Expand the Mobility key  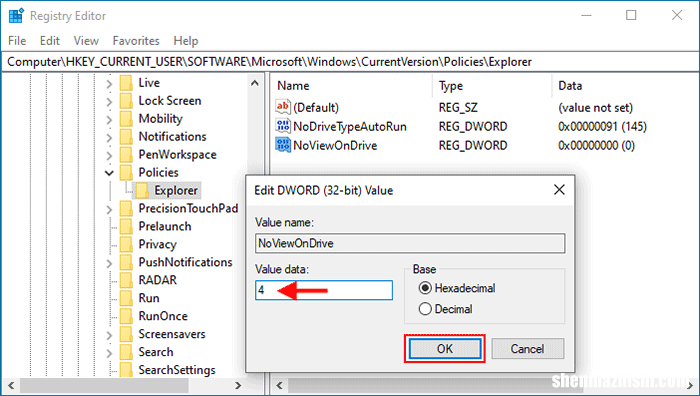109,119
